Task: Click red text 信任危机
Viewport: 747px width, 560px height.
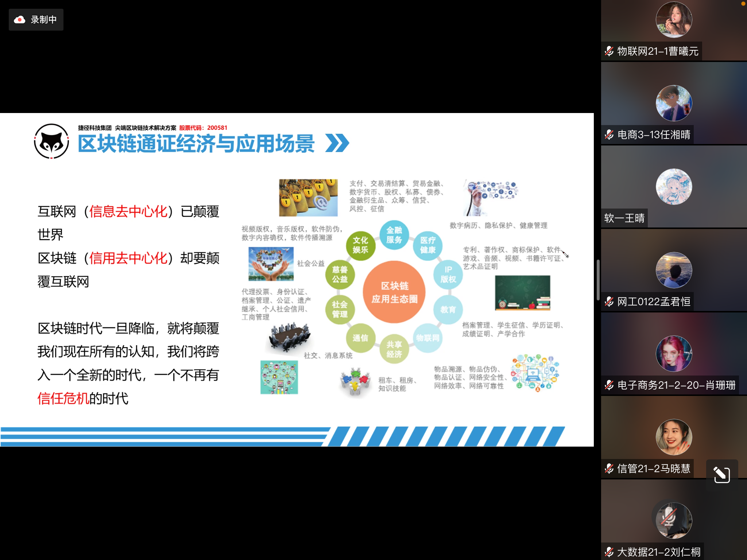Action: click(x=63, y=398)
